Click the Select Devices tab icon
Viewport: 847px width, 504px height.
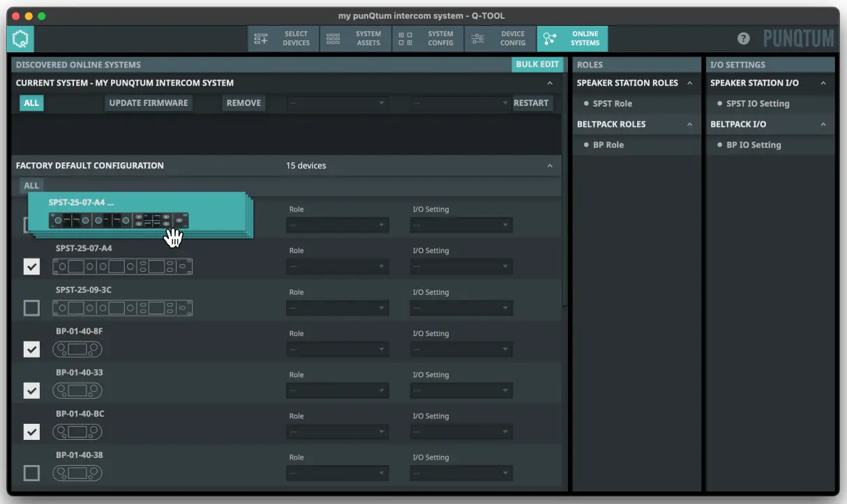260,39
